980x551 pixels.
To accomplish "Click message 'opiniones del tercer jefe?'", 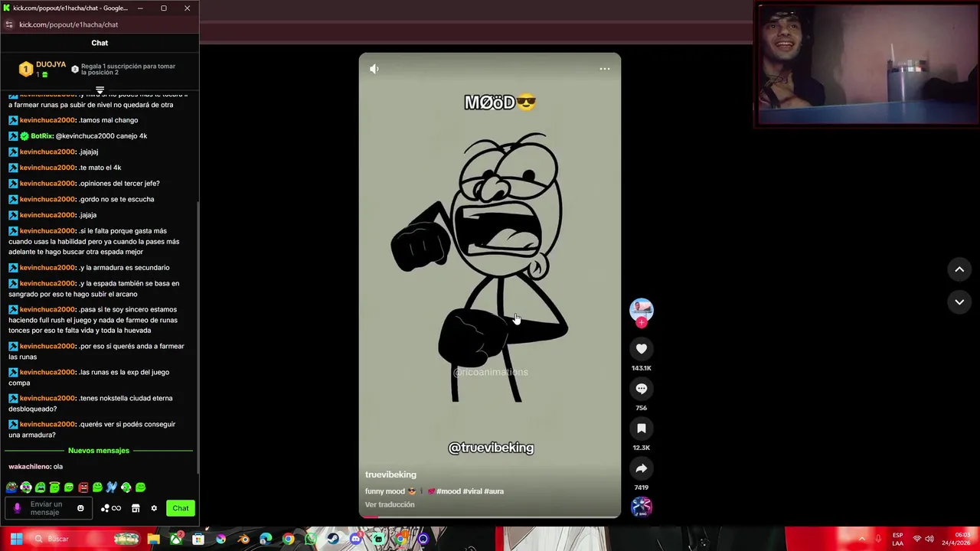I will tap(119, 183).
